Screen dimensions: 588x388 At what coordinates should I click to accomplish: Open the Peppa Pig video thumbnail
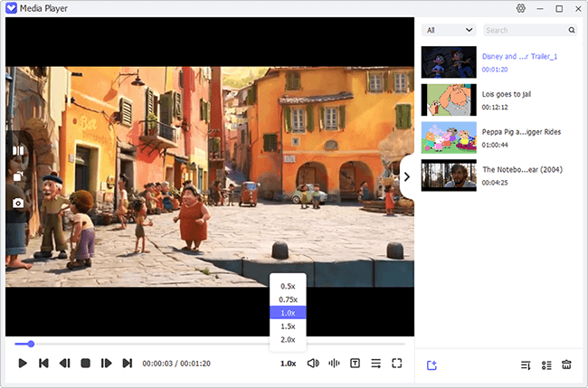point(449,137)
